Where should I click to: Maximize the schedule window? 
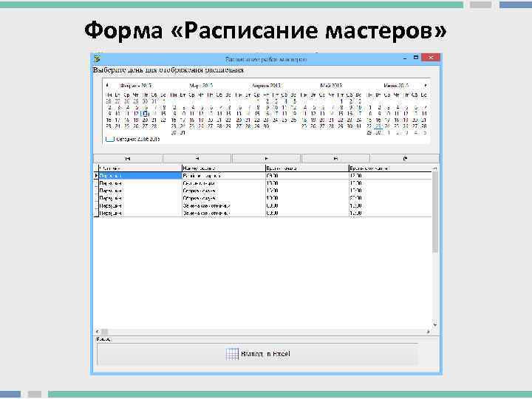(415, 58)
